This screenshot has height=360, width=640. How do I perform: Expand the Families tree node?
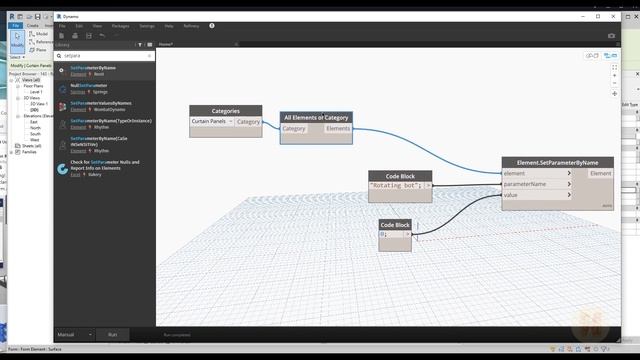point(11,152)
